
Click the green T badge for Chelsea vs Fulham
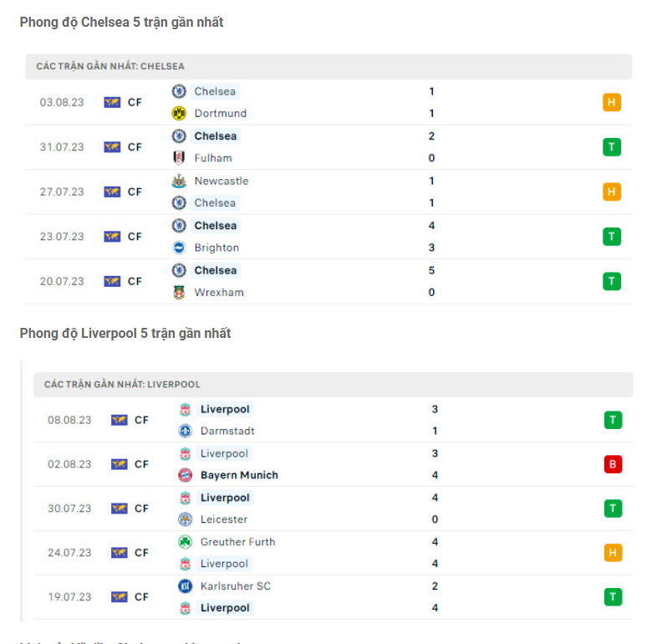pyautogui.click(x=612, y=147)
